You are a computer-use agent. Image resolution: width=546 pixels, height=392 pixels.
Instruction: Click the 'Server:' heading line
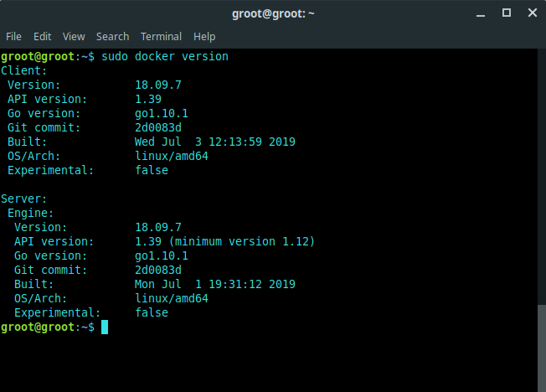point(23,199)
